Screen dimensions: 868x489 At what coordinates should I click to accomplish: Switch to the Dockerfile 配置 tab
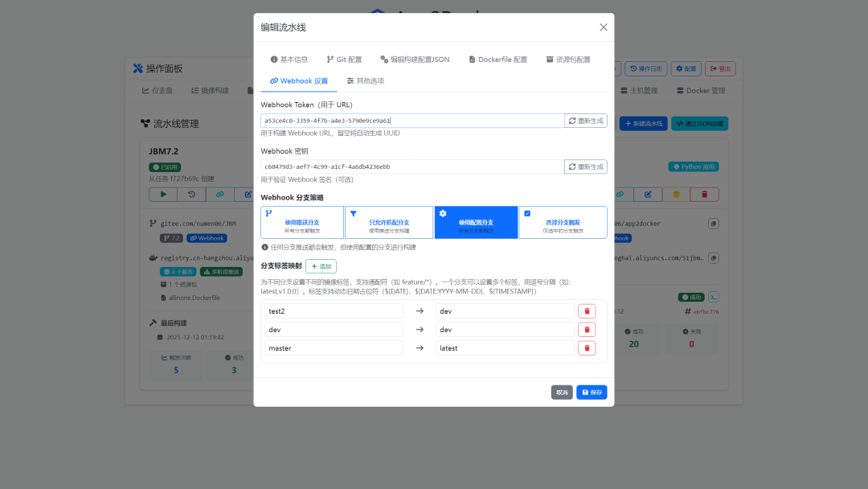[497, 59]
